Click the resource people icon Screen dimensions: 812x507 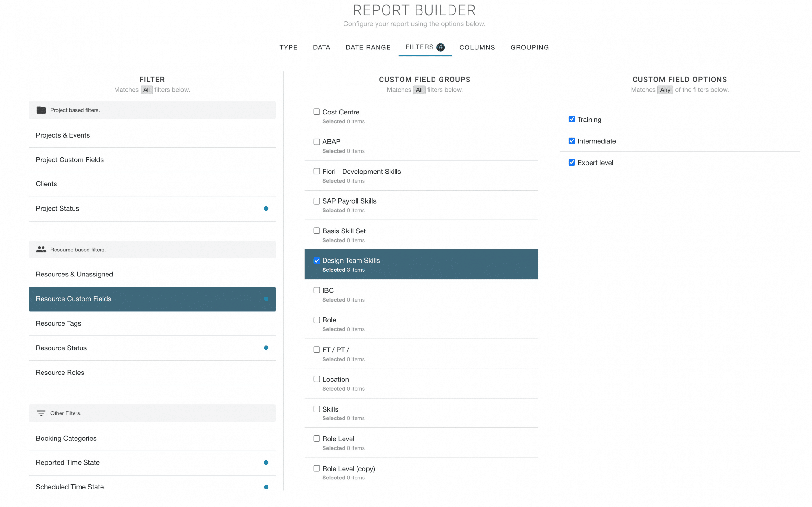(x=41, y=250)
